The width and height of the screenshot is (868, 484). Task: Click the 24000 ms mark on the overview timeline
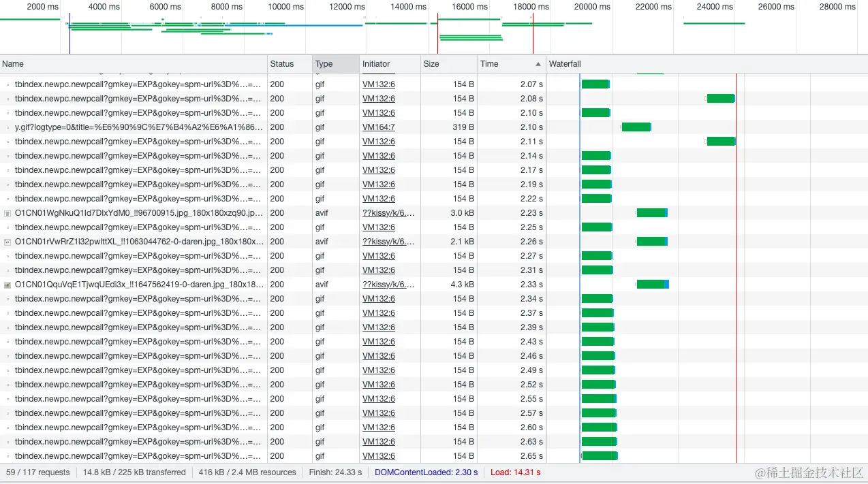coord(715,7)
